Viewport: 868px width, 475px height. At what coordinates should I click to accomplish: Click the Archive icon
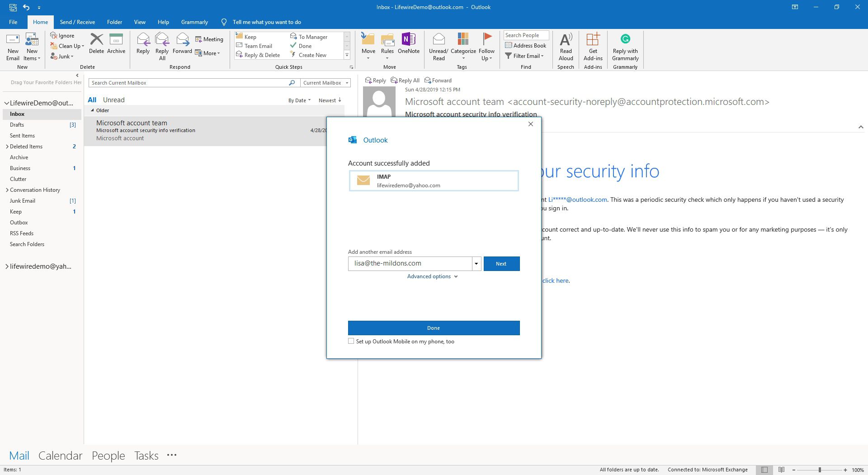pyautogui.click(x=116, y=44)
